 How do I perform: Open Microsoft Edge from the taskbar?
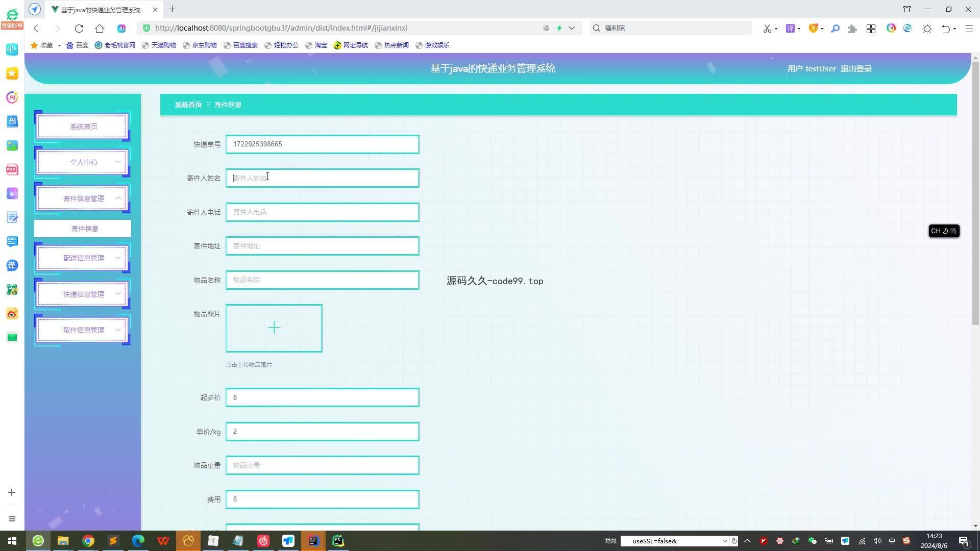138,541
